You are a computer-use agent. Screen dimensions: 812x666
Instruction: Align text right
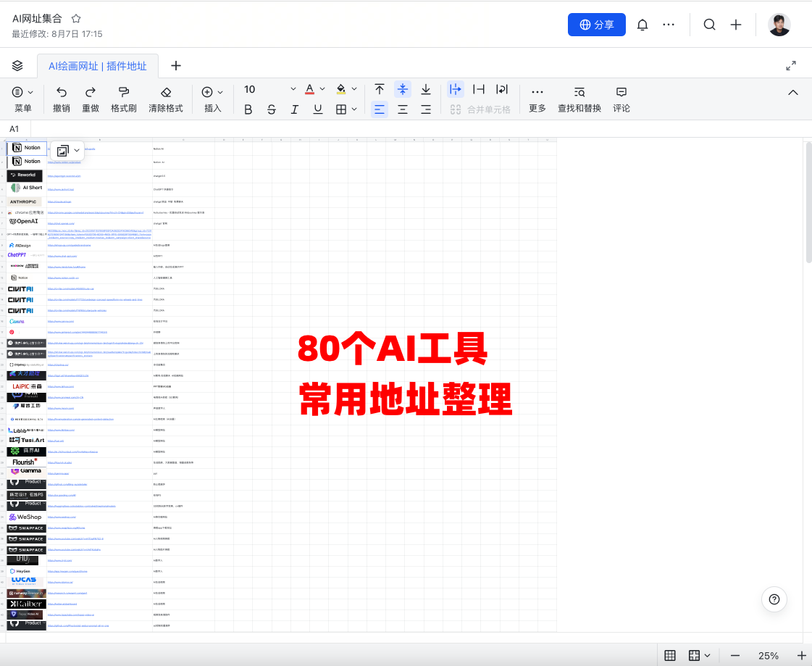tap(426, 109)
